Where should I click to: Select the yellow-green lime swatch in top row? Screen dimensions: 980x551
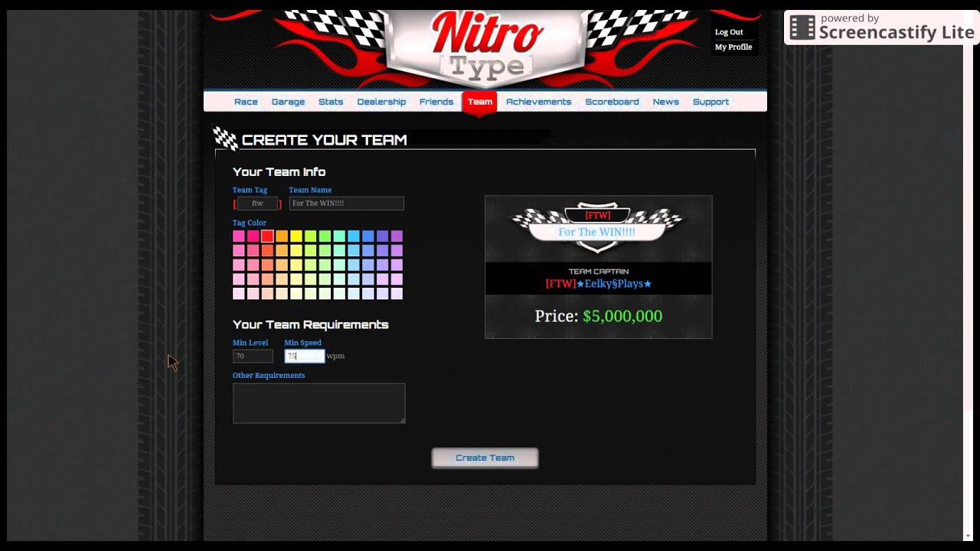point(310,236)
